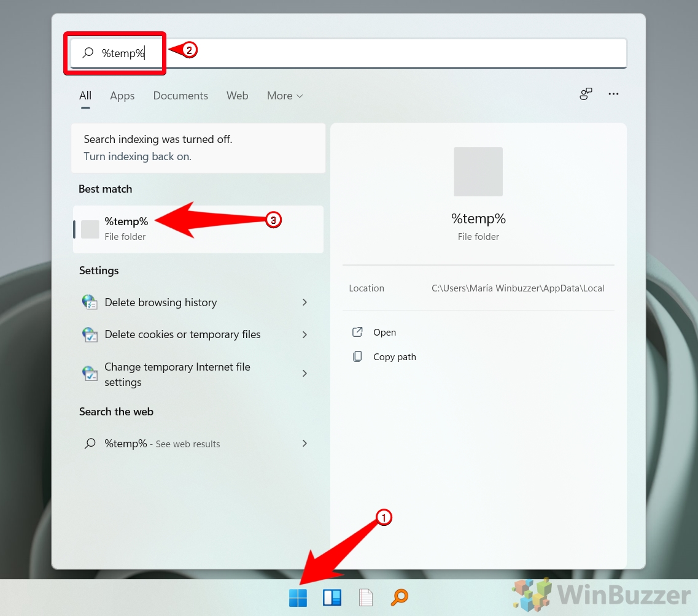Click the Open icon in preview pane
The height and width of the screenshot is (616, 698).
coord(357,333)
